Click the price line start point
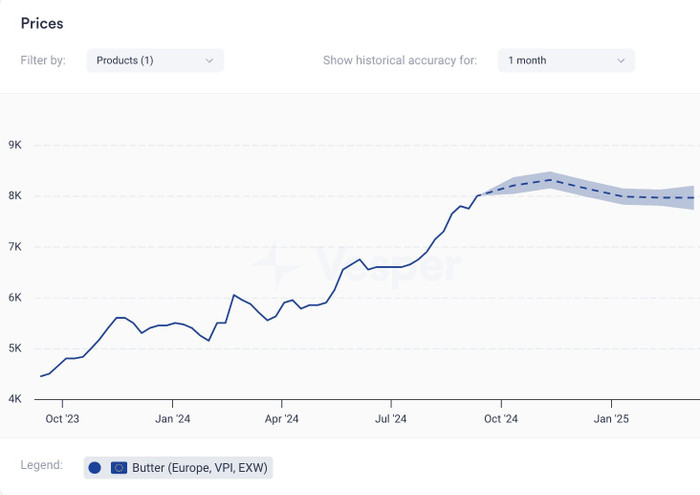Screen dimensions: 700x495 [x=41, y=376]
